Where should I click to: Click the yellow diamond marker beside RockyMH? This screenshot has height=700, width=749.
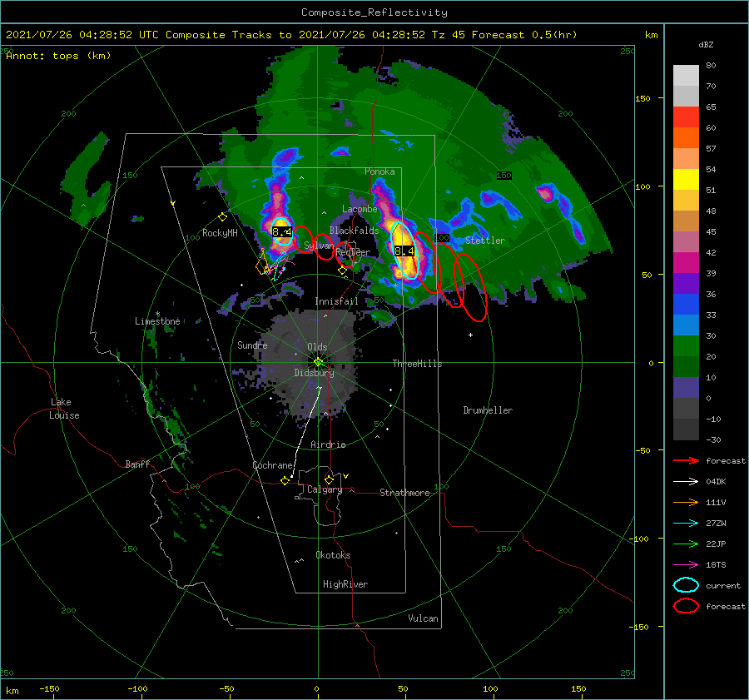pos(222,217)
